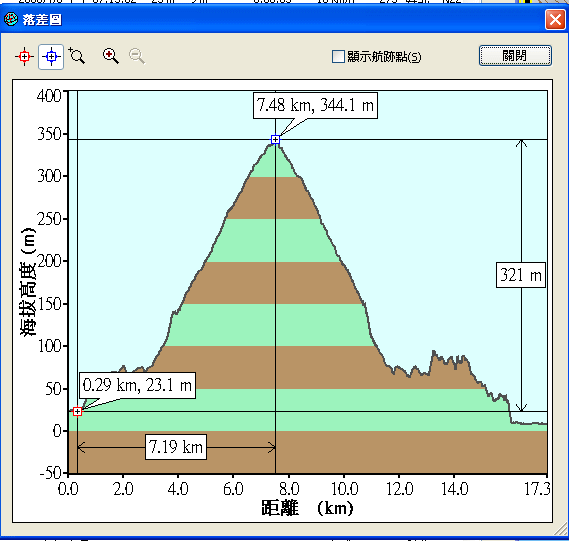Click the "321 m" height difference label

click(x=521, y=275)
